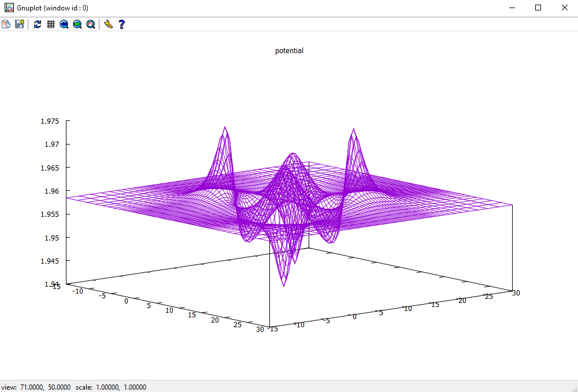Image resolution: width=578 pixels, height=392 pixels.
Task: Apply the previous zoom settings
Action: pos(64,24)
